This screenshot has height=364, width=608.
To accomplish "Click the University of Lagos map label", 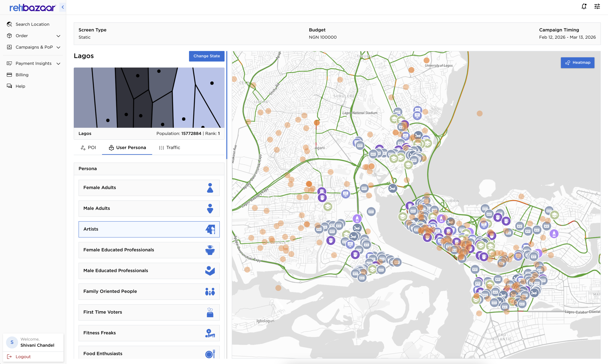I will (439, 66).
